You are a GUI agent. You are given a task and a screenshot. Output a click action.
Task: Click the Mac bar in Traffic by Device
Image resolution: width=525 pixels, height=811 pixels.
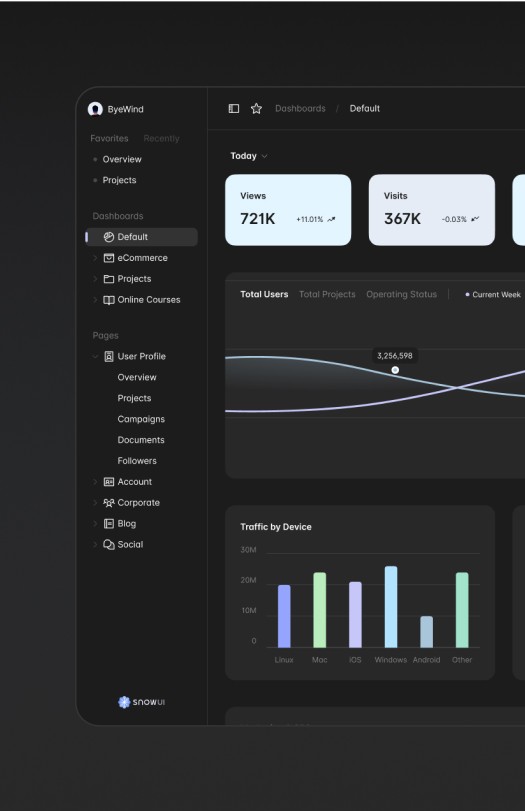coord(320,610)
